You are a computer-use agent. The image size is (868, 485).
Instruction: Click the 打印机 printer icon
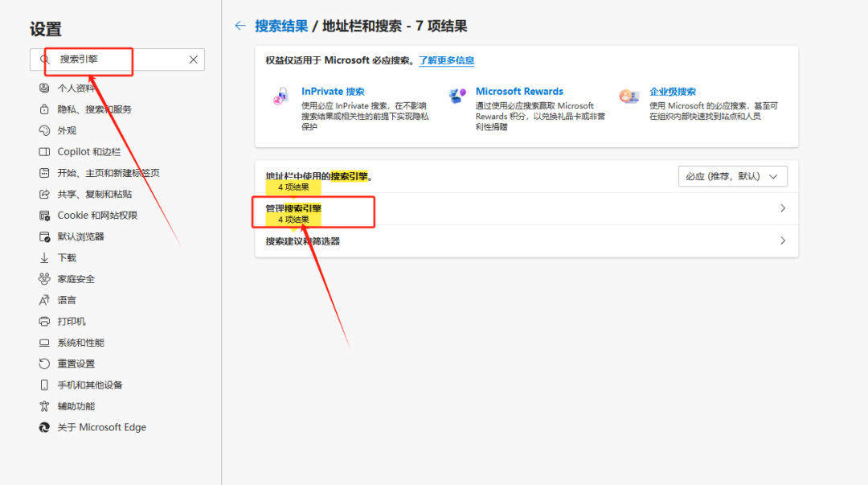(x=44, y=322)
